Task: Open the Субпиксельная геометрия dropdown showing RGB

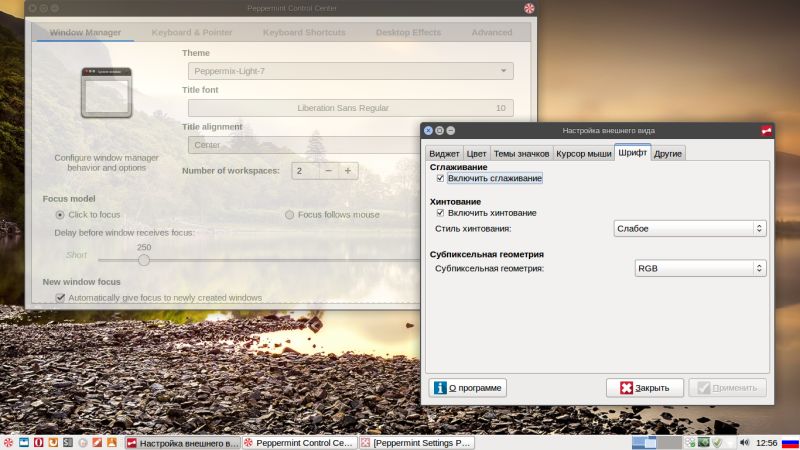Action: point(701,268)
